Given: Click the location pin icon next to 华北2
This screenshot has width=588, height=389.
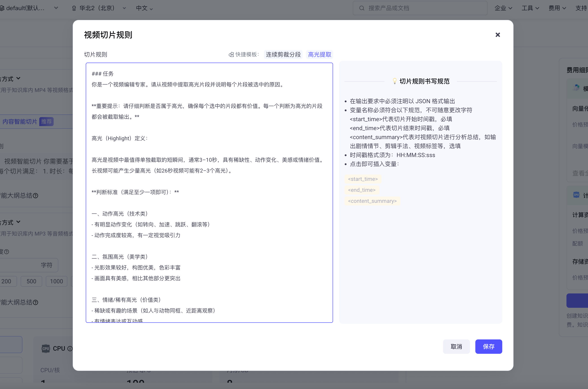Looking at the screenshot, I should click(x=74, y=8).
